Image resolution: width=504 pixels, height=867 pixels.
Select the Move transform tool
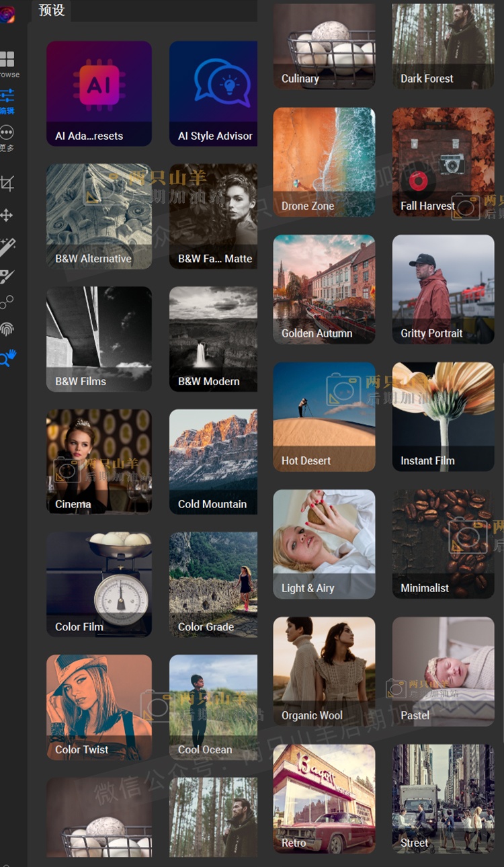coord(7,215)
